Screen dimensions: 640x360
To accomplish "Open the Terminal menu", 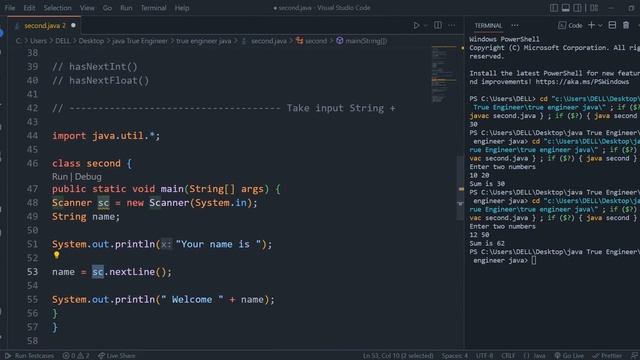I will 153,8.
